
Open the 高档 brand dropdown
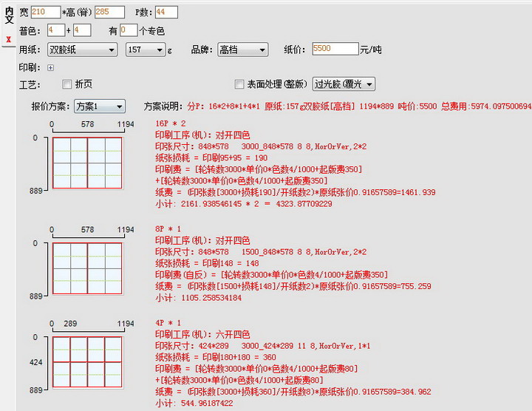pyautogui.click(x=242, y=50)
